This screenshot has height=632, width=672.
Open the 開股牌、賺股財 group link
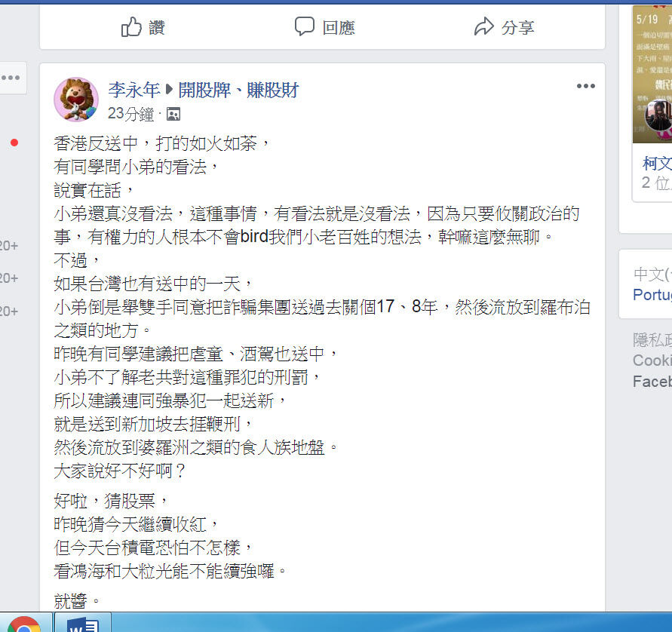(x=238, y=90)
